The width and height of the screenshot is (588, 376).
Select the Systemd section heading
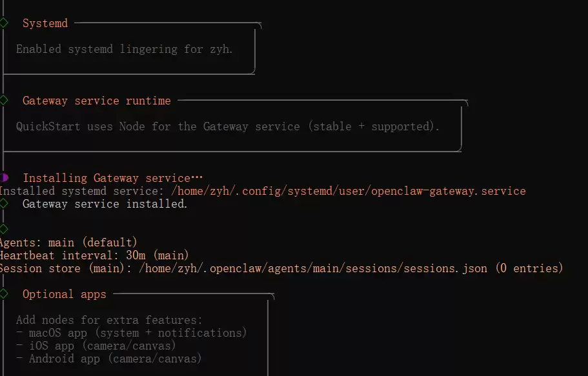coord(45,23)
